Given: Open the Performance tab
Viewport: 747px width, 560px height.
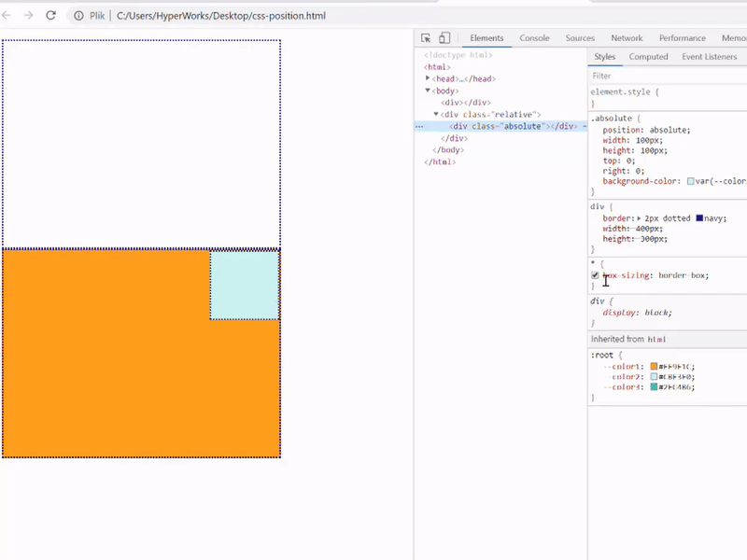Looking at the screenshot, I should (x=683, y=38).
